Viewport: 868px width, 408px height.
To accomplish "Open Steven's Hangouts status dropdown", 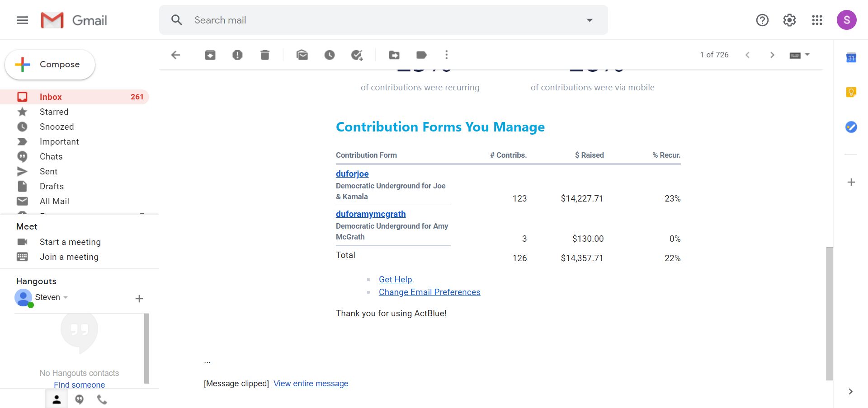I will coord(66,297).
